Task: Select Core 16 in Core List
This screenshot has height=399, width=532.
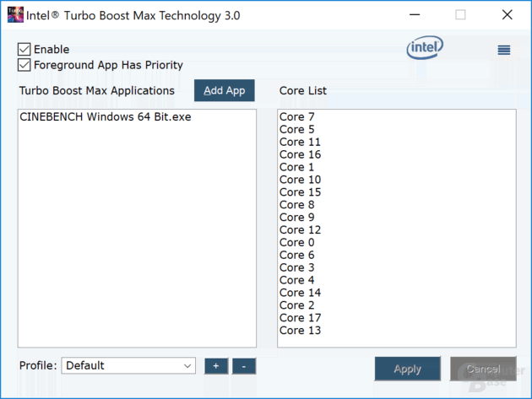Action: coord(397,154)
